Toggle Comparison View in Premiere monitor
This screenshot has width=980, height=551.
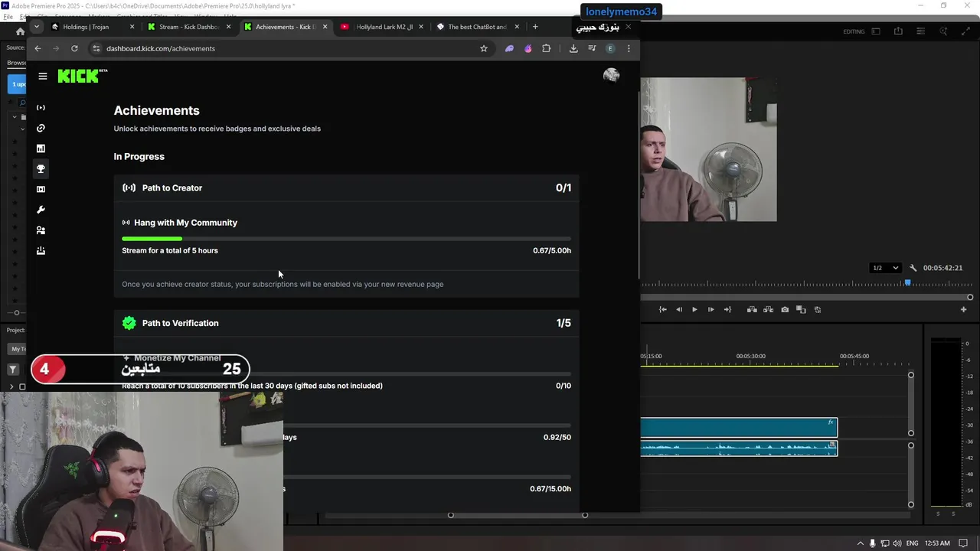[x=801, y=310]
